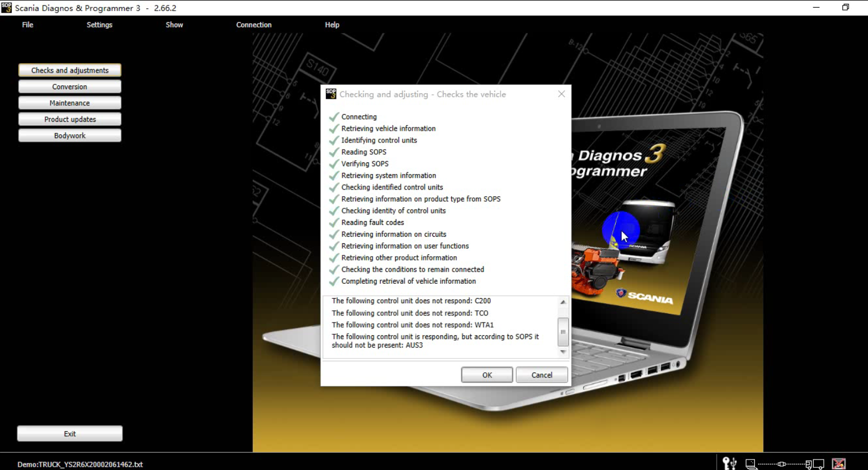Image resolution: width=868 pixels, height=470 pixels.
Task: Click the 'Verifying SOPS' step
Action: (365, 164)
